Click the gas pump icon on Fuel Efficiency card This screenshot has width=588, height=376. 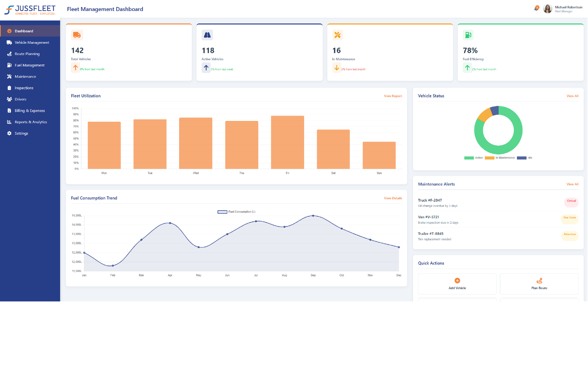(x=468, y=35)
